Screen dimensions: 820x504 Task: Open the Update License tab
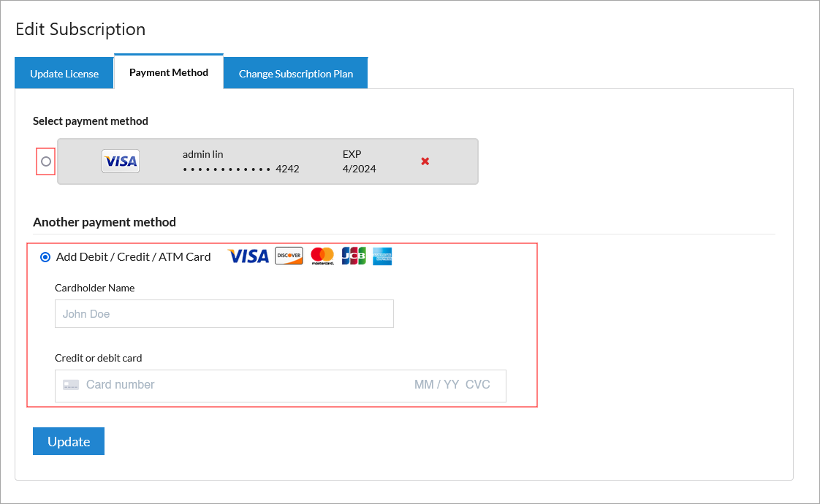pos(64,73)
